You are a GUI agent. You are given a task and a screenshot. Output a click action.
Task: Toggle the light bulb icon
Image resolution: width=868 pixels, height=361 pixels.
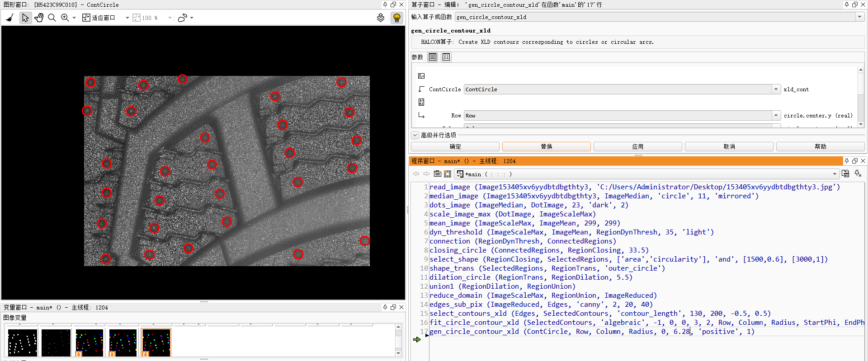pyautogui.click(x=396, y=18)
